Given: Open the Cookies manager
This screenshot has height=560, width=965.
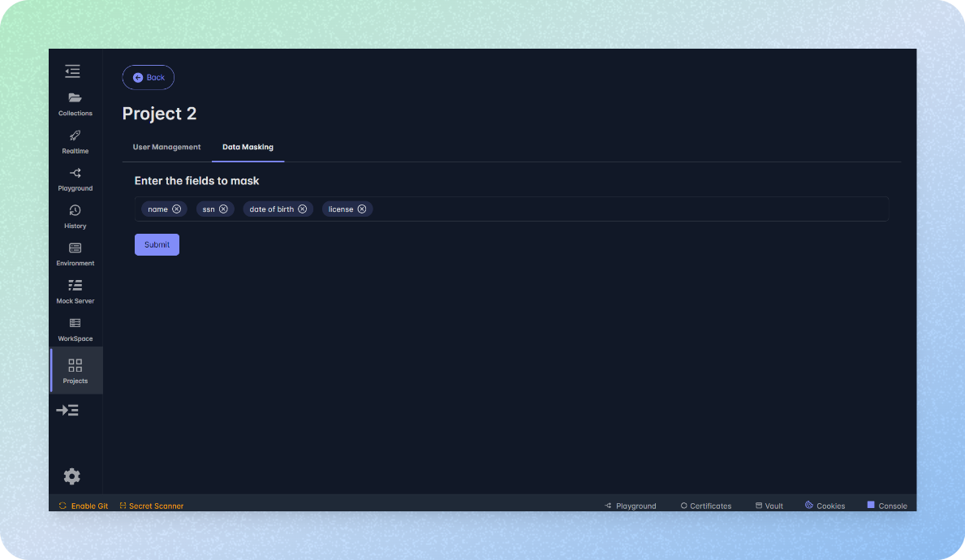Looking at the screenshot, I should point(825,505).
